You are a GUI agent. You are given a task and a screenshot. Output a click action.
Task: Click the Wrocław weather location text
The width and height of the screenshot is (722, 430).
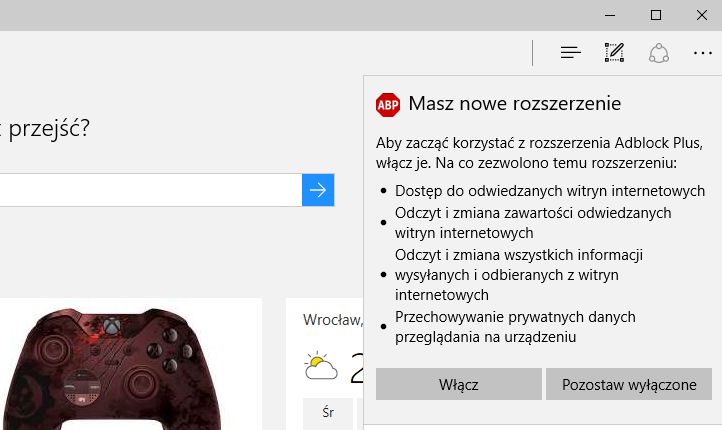point(333,320)
